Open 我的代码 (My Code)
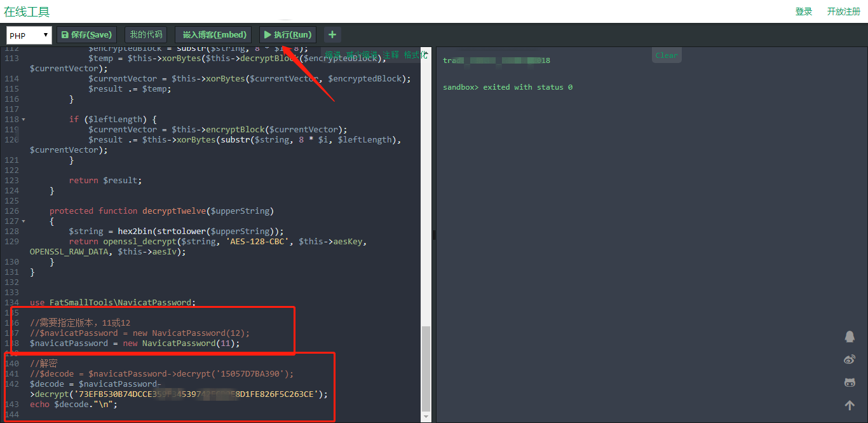Viewport: 868px width, 423px height. click(146, 34)
